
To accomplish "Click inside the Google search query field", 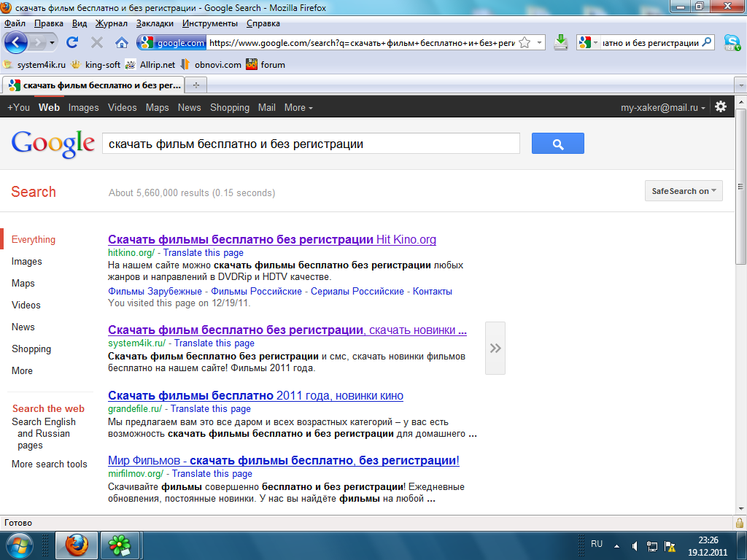I will pos(311,144).
